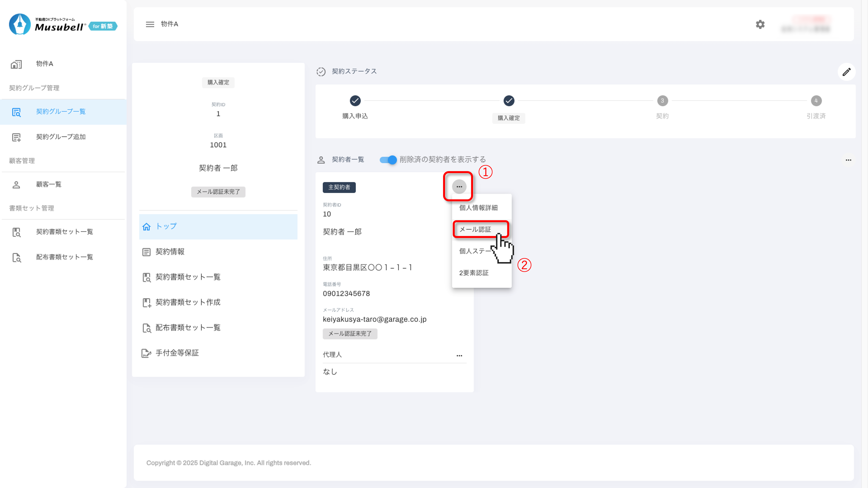This screenshot has width=868, height=488.
Task: Open the hamburger menu icon
Action: (x=150, y=24)
